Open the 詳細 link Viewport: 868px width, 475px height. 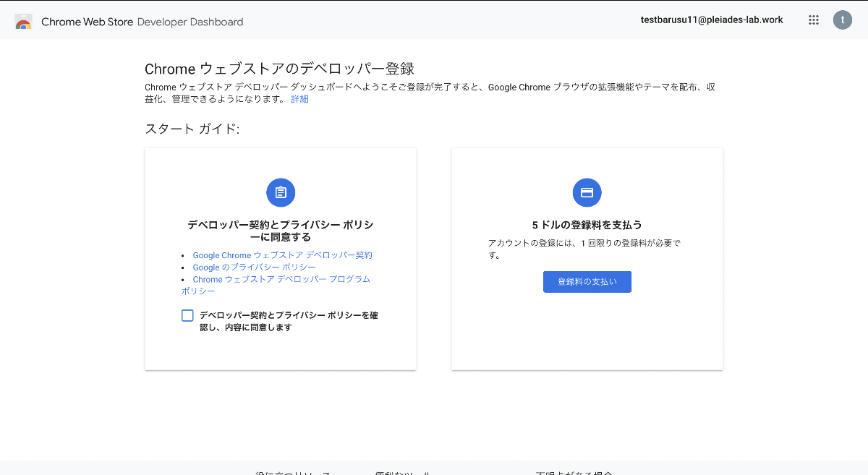299,99
